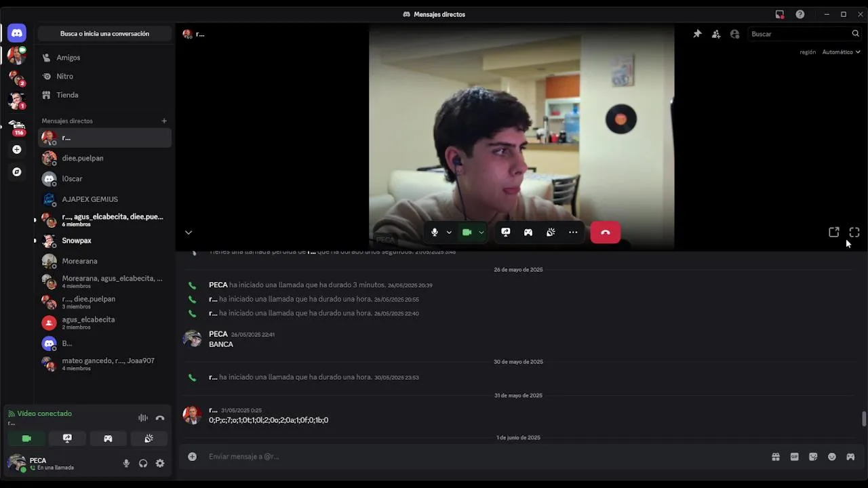868x488 pixels.
Task: Click Busca o inicia una conversación box
Action: coord(104,33)
